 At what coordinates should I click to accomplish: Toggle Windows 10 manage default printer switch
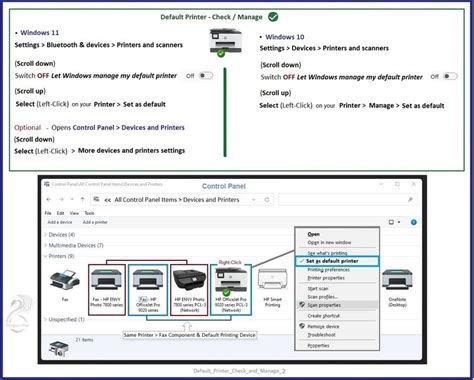click(450, 76)
